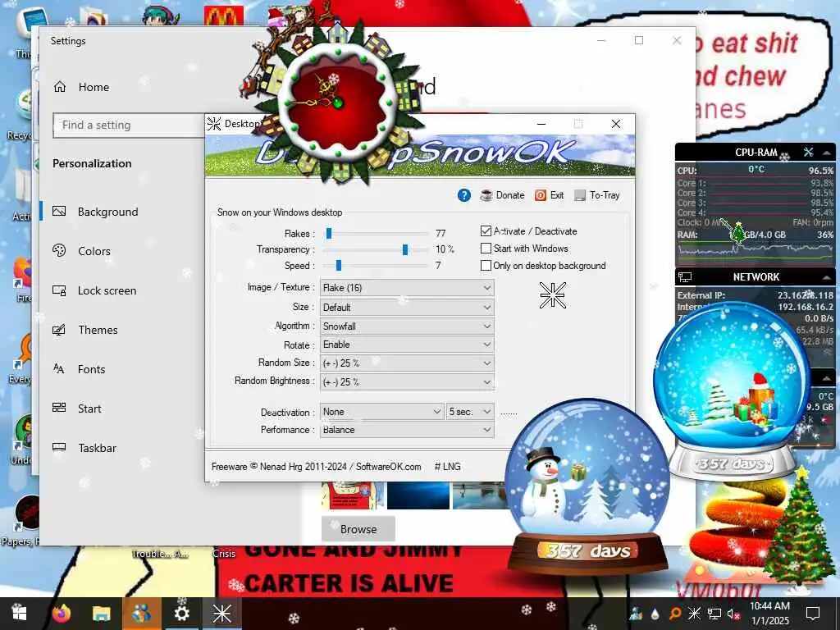Click the muted volume tray icon

pos(733,614)
